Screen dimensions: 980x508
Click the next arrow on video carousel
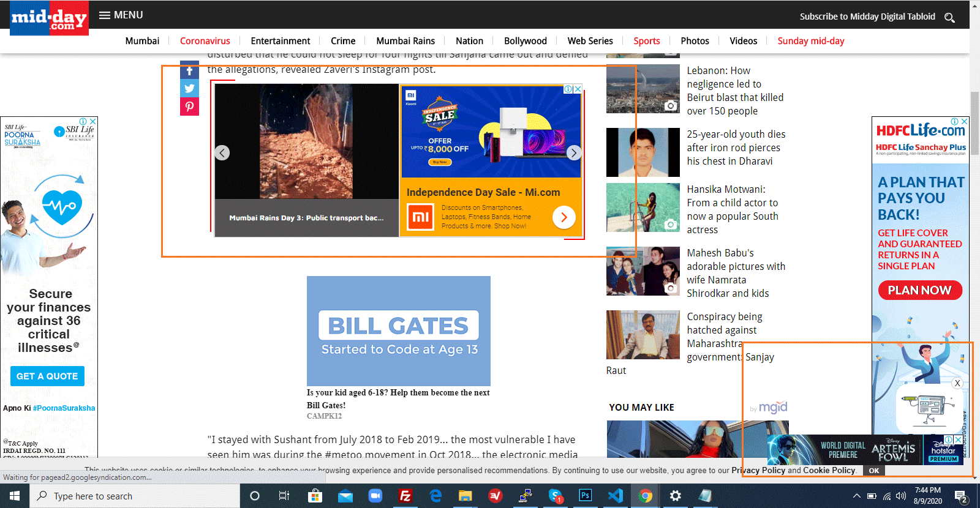574,152
